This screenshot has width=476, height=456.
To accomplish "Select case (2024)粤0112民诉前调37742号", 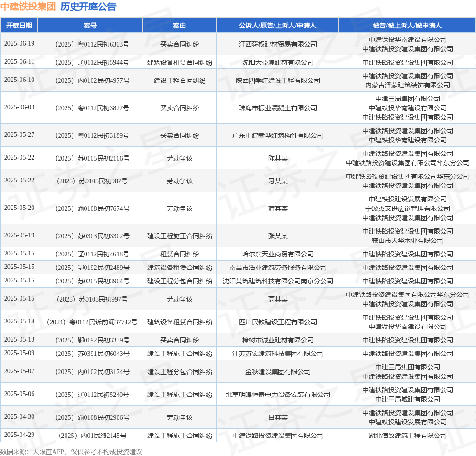I will tap(92, 322).
